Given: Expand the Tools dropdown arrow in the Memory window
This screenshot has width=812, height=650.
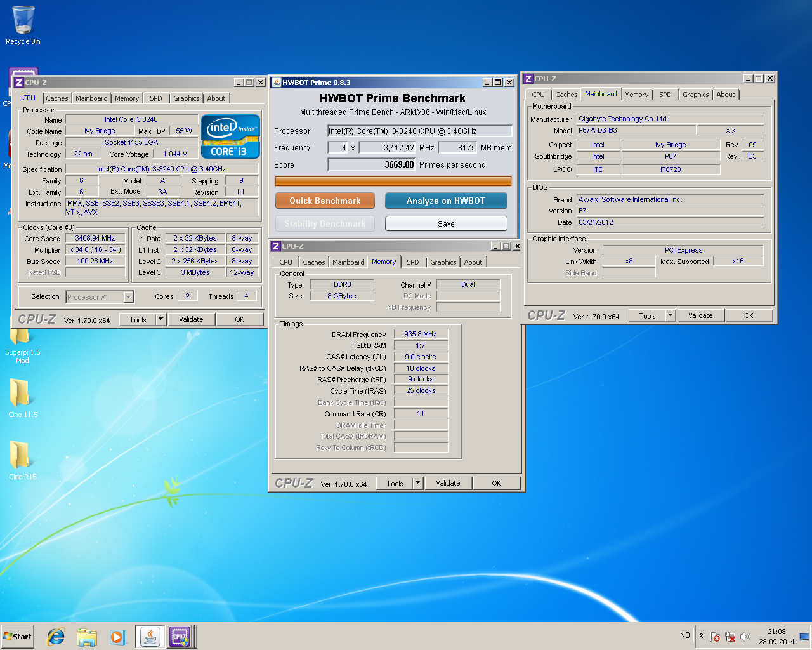Looking at the screenshot, I should pyautogui.click(x=417, y=483).
